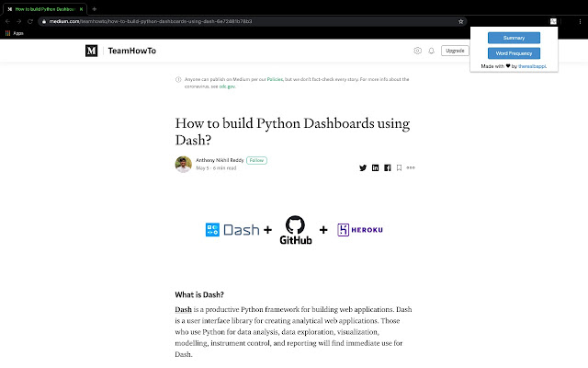Close the current browser tab
This screenshot has width=588, height=368.
click(x=81, y=9)
